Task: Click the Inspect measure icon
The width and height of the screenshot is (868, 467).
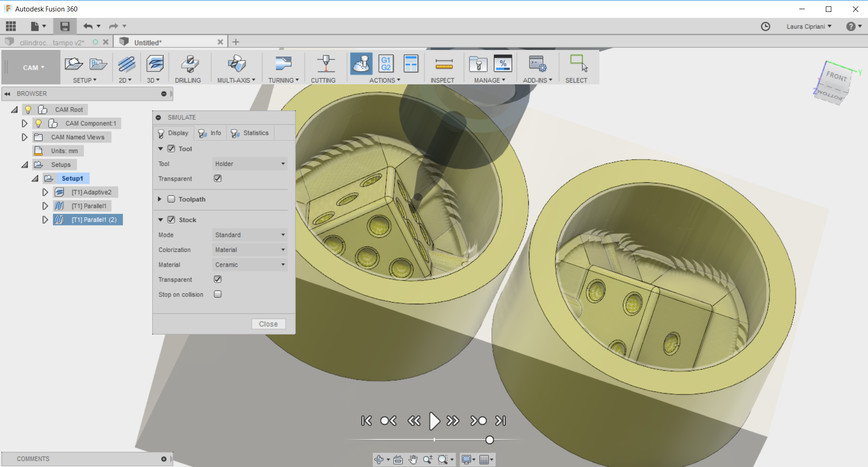Action: tap(444, 64)
